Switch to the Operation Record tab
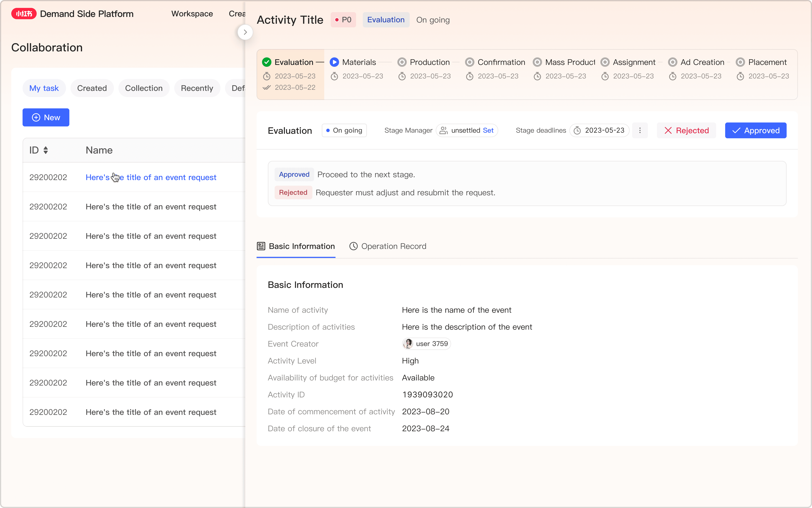The height and width of the screenshot is (508, 812). [x=388, y=246]
